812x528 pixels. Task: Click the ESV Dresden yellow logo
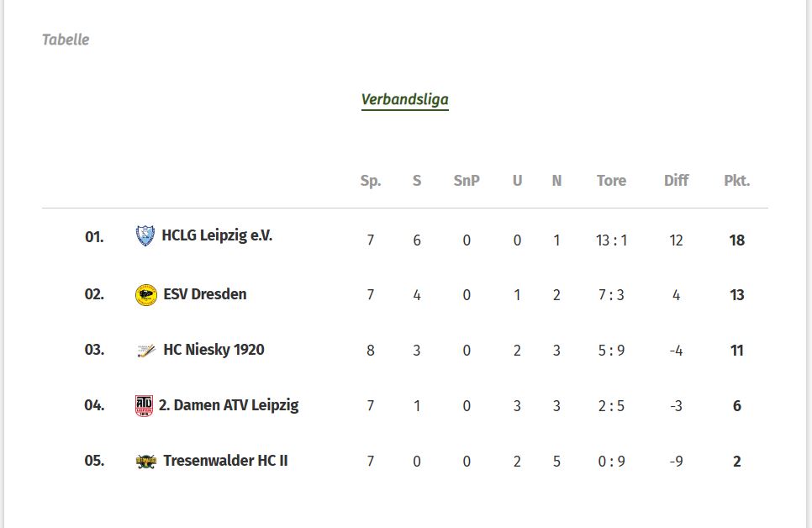coord(146,295)
